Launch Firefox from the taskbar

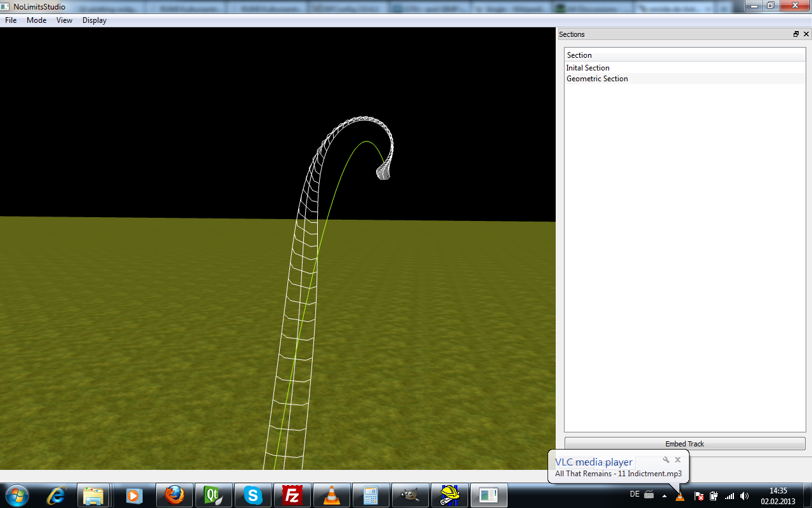point(174,495)
